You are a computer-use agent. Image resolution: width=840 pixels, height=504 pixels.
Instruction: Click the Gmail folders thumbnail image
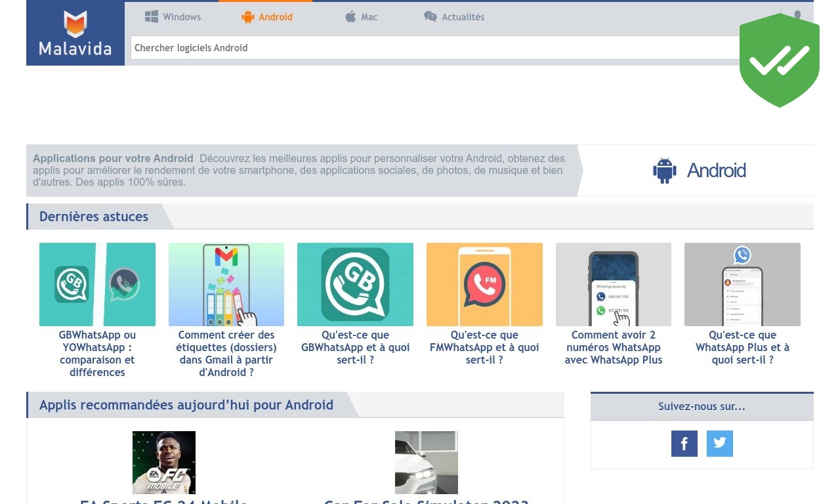tap(226, 285)
